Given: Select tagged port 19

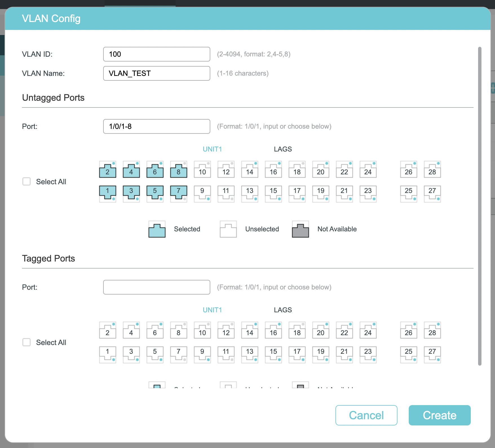Looking at the screenshot, I should click(321, 355).
